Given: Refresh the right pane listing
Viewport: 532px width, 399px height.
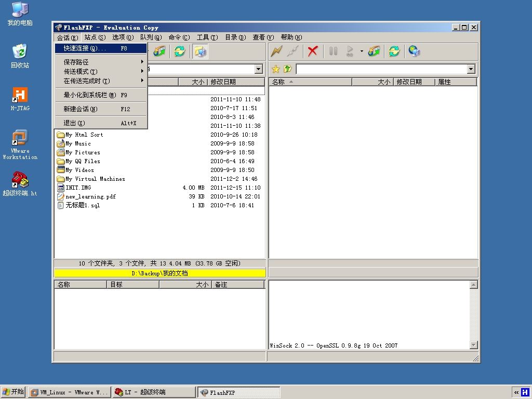Looking at the screenshot, I should click(x=394, y=51).
